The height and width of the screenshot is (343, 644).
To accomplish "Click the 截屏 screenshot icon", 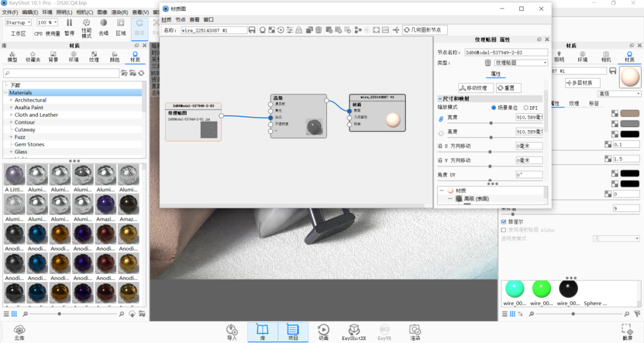I will click(627, 332).
